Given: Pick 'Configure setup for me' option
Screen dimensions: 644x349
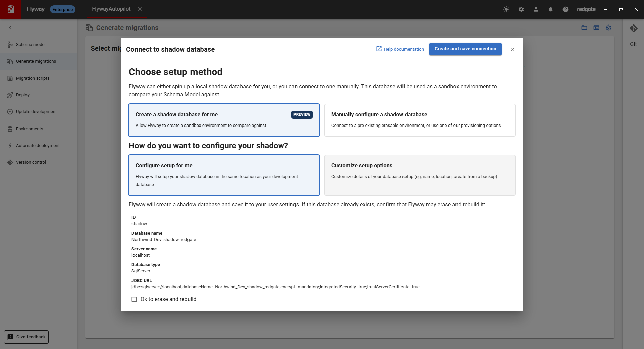Looking at the screenshot, I should tap(224, 175).
